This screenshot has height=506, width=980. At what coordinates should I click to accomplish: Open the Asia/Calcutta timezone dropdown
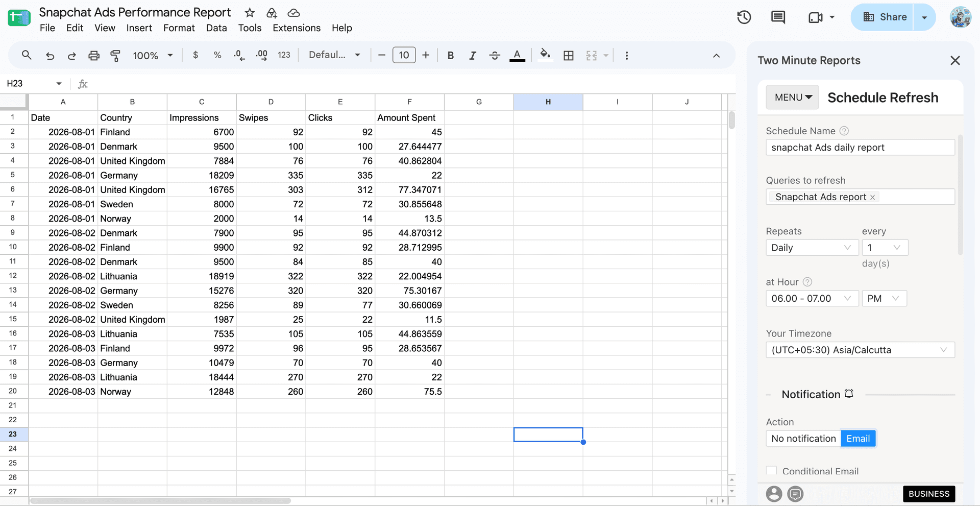860,350
